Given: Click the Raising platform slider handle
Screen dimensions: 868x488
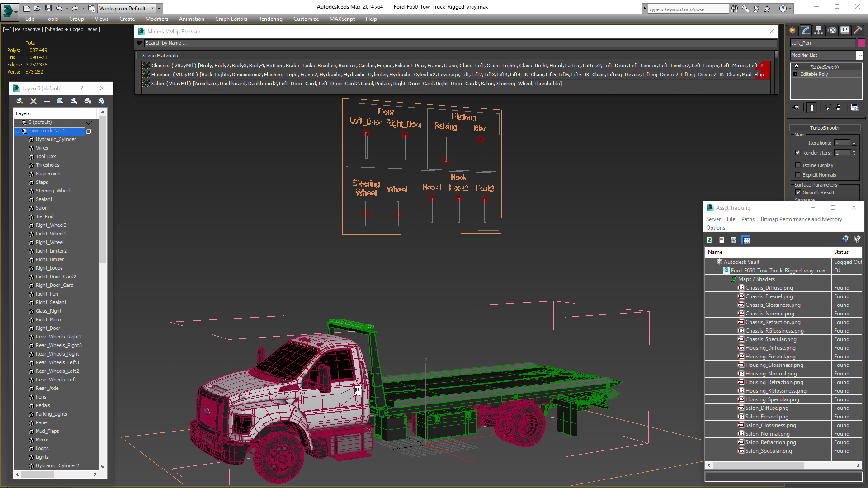Looking at the screenshot, I should 446,161.
